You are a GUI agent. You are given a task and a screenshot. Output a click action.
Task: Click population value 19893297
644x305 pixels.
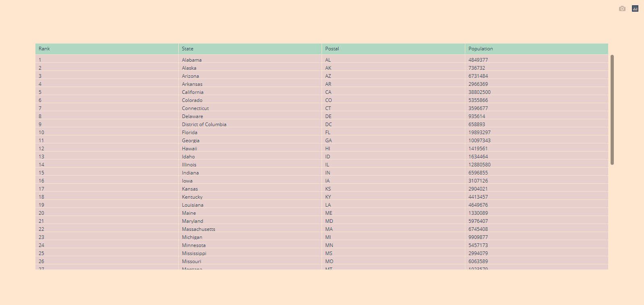479,133
